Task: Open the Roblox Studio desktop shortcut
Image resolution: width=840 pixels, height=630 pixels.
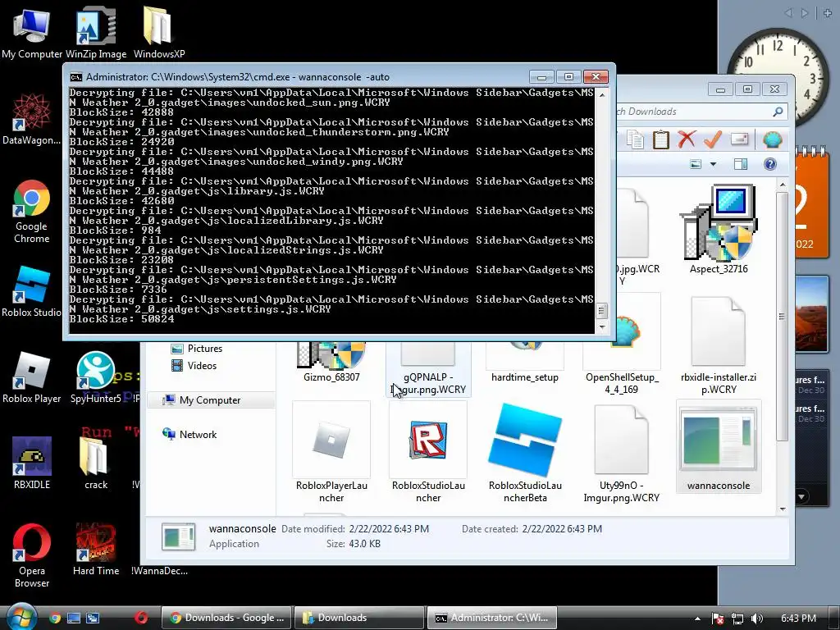Action: click(x=32, y=292)
